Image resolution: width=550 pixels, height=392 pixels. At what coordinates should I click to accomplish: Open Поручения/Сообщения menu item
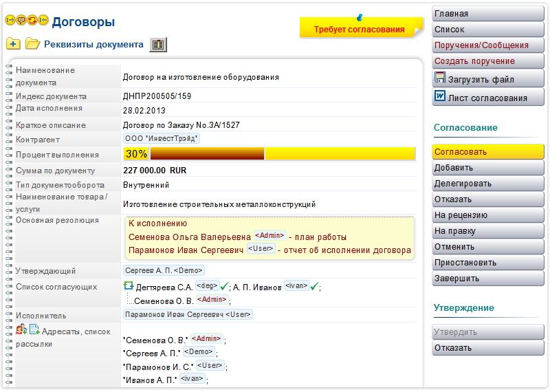(488, 45)
